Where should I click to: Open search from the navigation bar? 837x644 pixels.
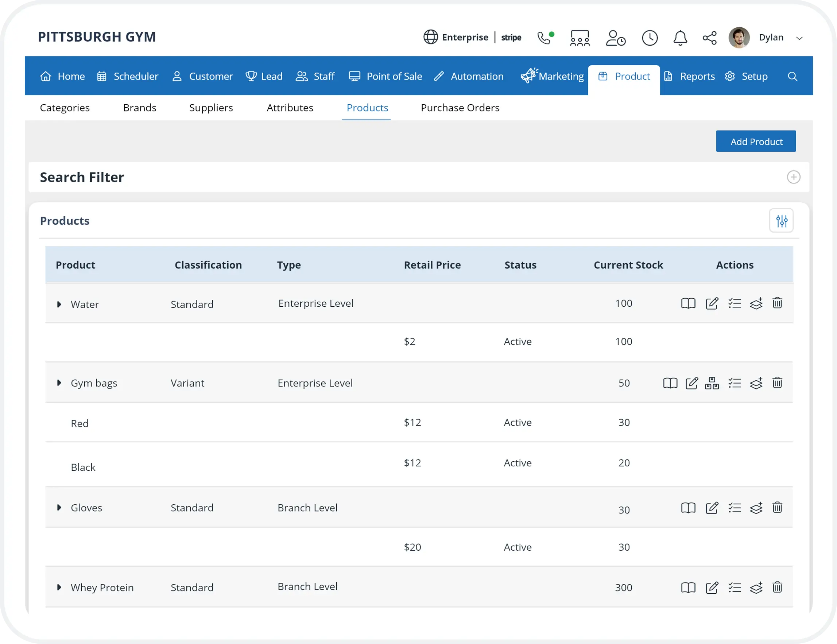[x=793, y=76]
